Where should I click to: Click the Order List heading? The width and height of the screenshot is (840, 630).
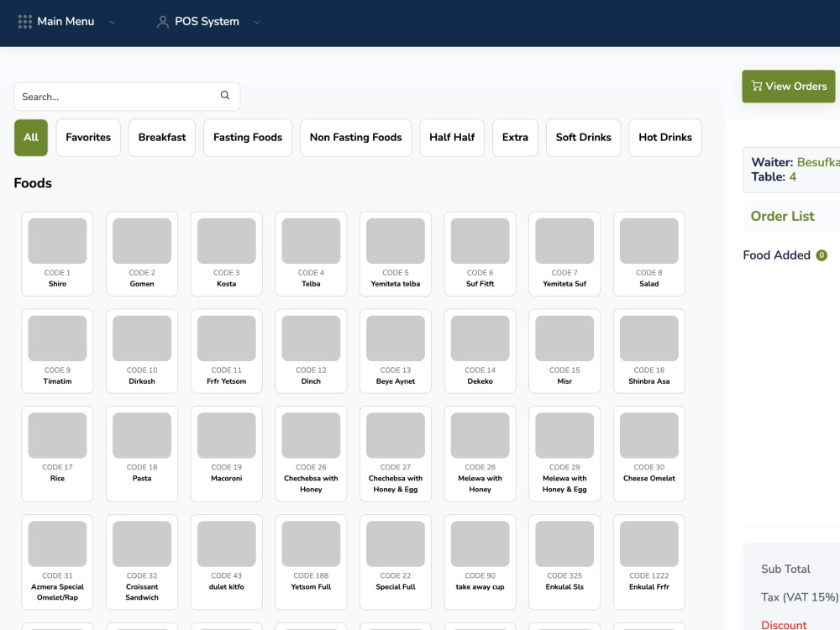782,217
